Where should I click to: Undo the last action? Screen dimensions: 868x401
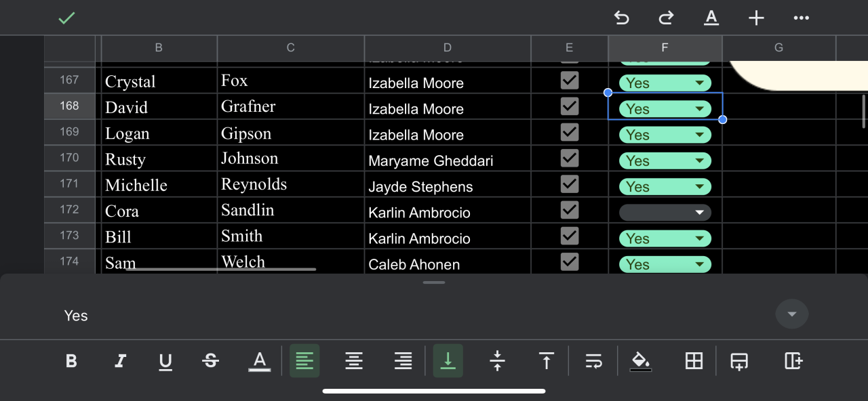[x=621, y=18]
